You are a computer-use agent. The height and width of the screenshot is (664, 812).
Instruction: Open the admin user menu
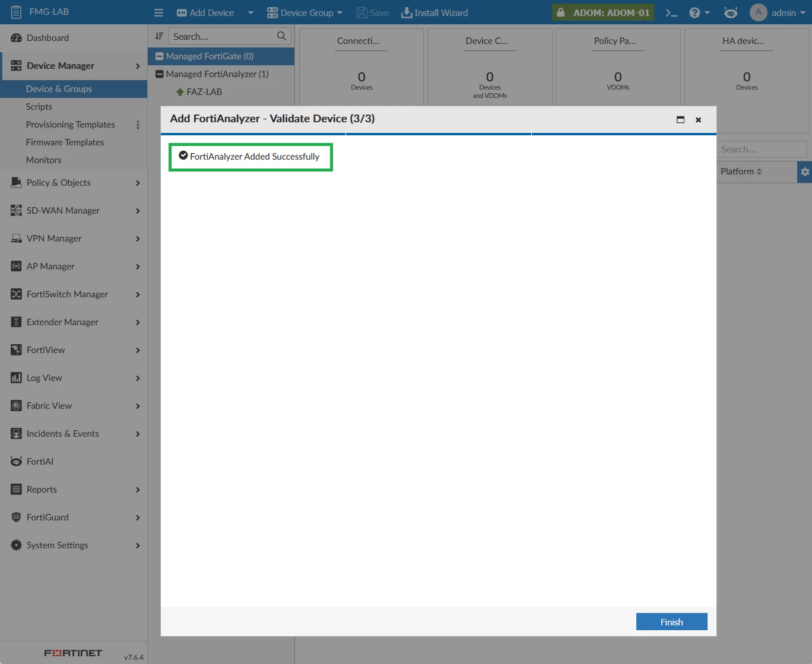778,12
